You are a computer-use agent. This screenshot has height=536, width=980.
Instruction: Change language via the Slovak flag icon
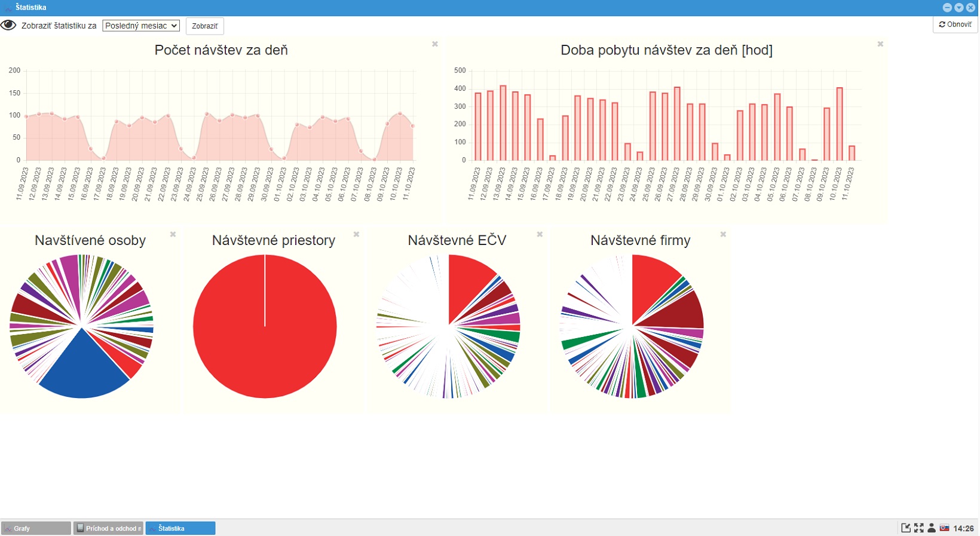tap(945, 528)
